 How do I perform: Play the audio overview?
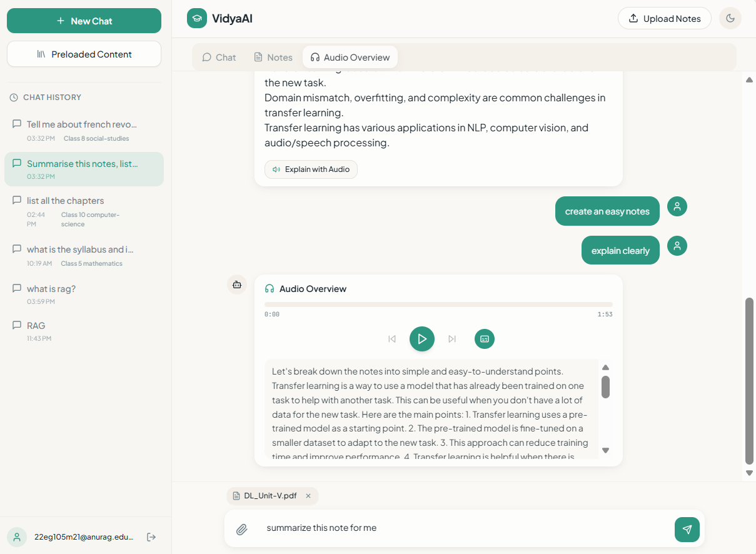[x=422, y=339]
